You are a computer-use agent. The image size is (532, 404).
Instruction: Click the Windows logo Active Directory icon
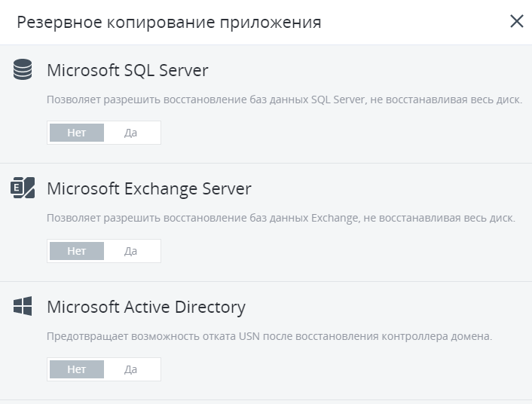[x=23, y=306]
